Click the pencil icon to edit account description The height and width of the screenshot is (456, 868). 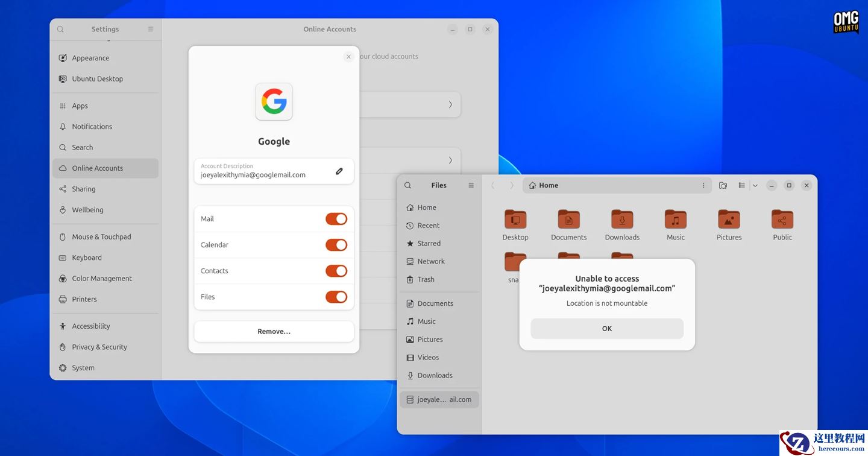[x=339, y=171]
